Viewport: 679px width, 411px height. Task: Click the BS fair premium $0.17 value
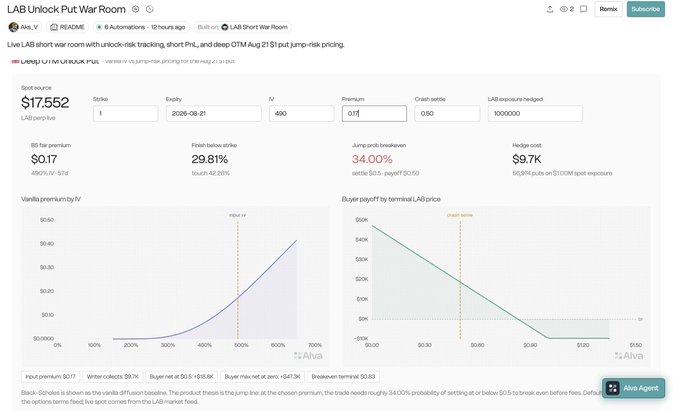44,159
